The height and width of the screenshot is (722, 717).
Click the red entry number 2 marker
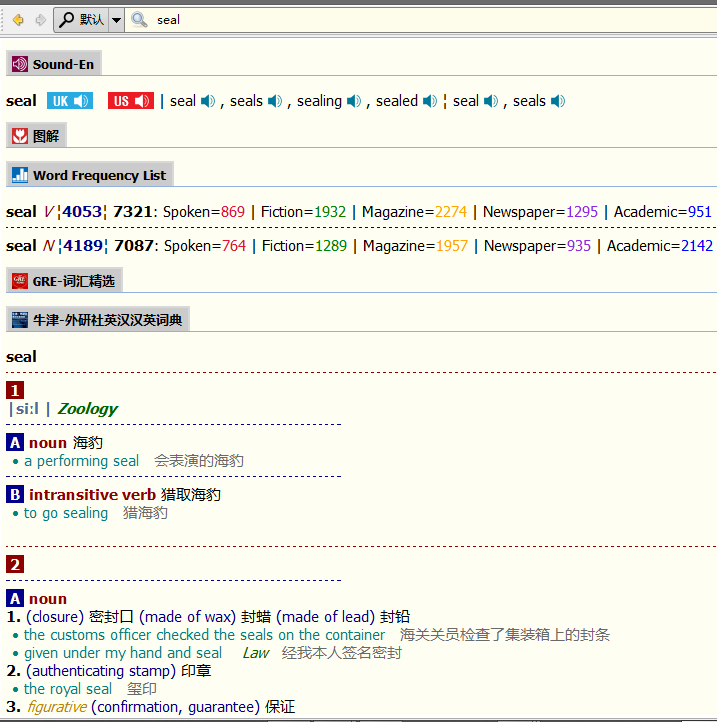point(15,564)
